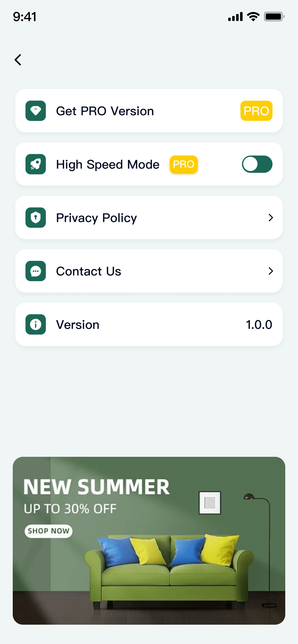Viewport: 298px width, 644px height.
Task: Tap the battery status icon
Action: [274, 17]
